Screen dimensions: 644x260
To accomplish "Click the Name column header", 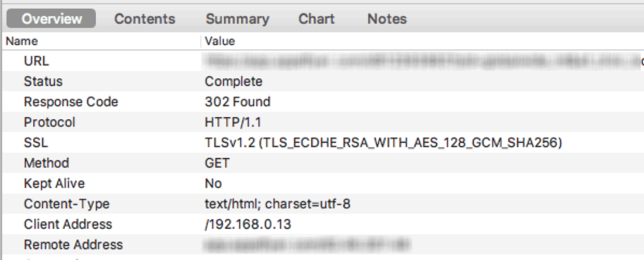I will [101, 41].
